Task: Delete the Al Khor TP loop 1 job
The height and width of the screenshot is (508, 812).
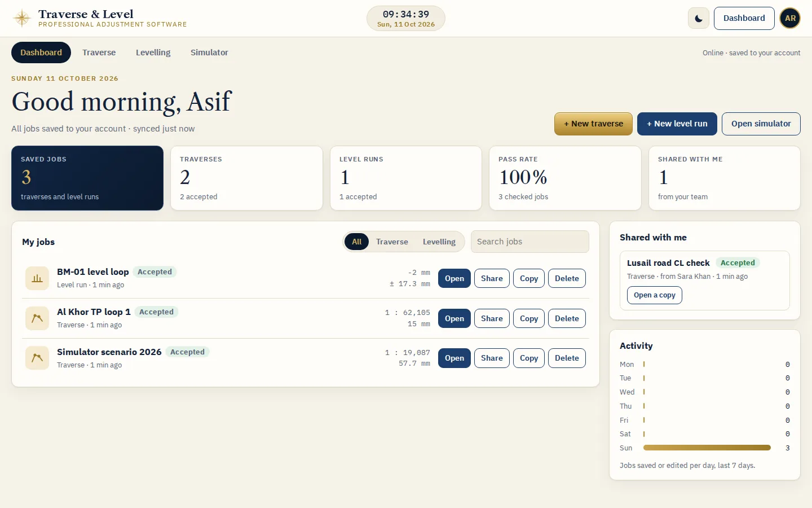Action: [x=567, y=318]
